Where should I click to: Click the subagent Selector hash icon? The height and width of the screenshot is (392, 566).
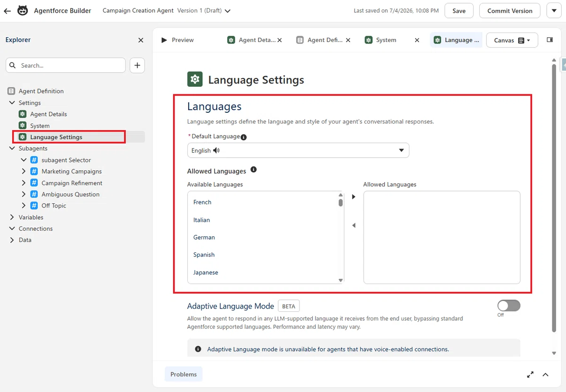[34, 160]
